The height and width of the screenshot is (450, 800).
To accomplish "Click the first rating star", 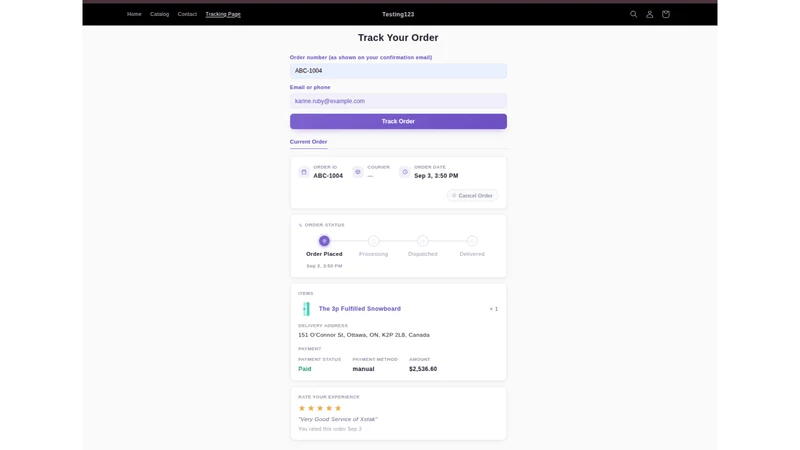I will pos(302,408).
